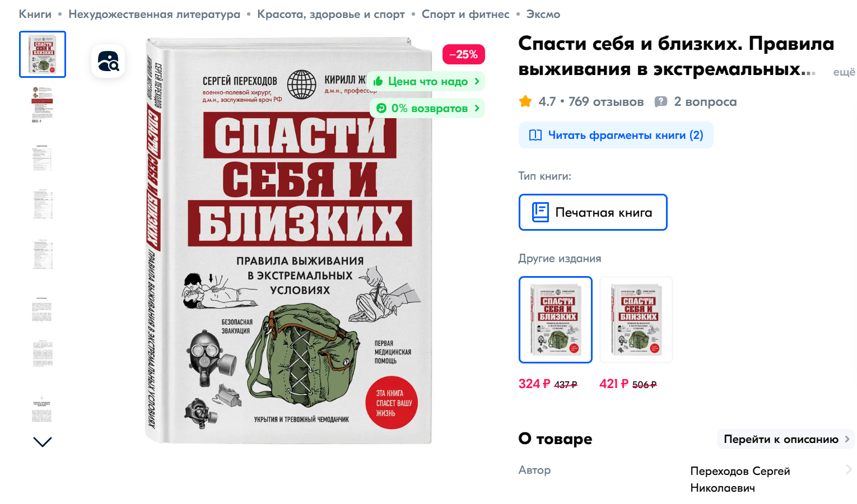Choose the other edition priced 421 ₽
857x504 pixels.
(636, 320)
